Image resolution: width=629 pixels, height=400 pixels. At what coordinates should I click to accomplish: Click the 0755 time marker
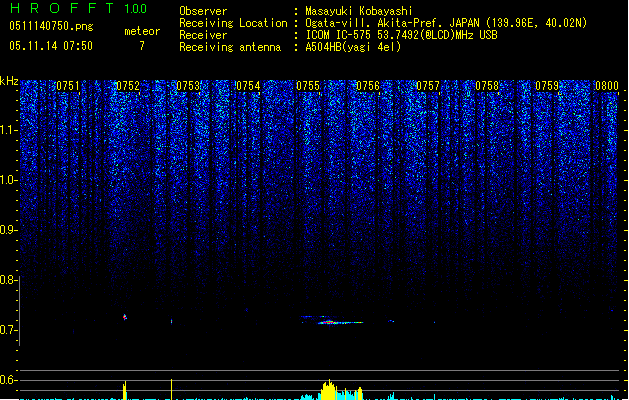pos(308,86)
